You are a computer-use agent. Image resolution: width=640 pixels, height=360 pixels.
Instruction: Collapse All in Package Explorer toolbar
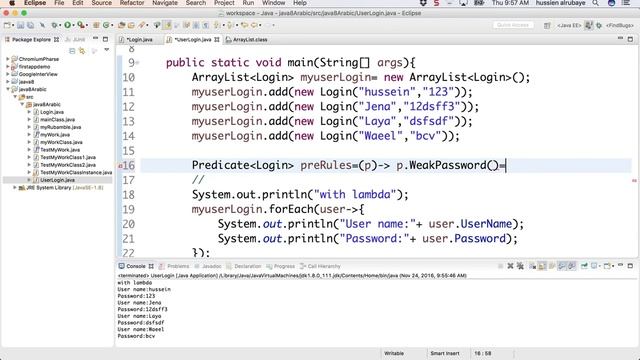pyautogui.click(x=72, y=51)
